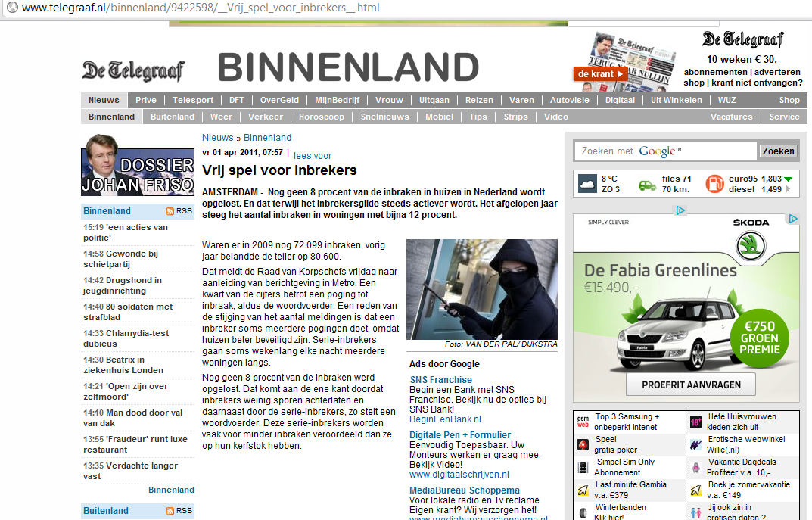Click the green traffic car icon
Viewport: 812px width, 520px height.
tap(647, 184)
